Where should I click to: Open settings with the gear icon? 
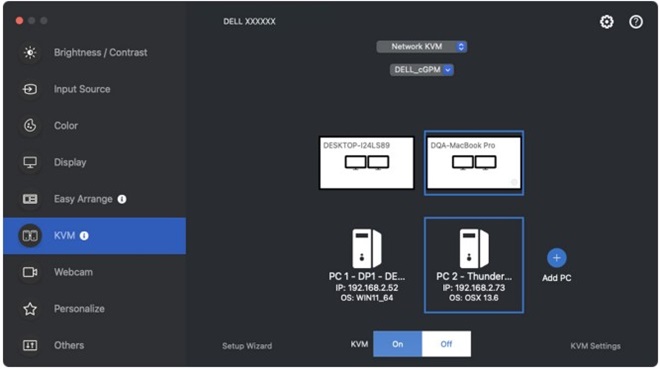[x=607, y=22]
